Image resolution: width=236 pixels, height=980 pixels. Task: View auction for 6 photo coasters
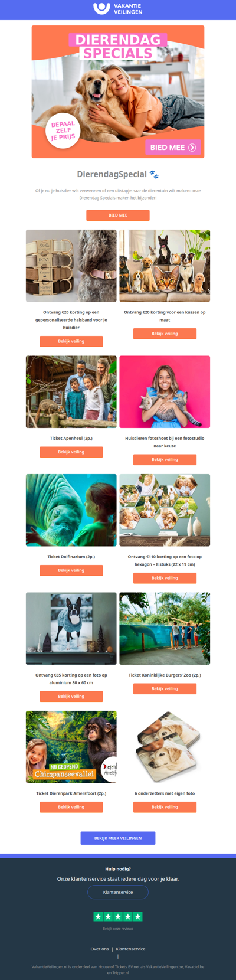click(x=165, y=807)
